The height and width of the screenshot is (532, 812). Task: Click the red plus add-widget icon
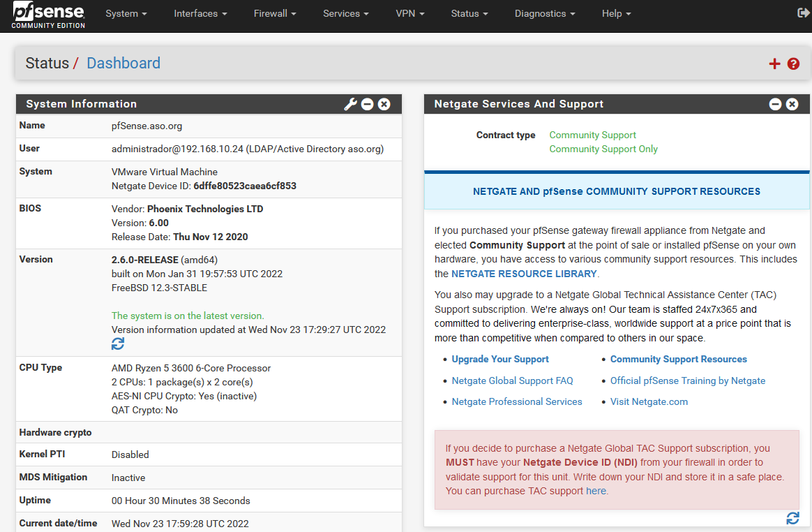pyautogui.click(x=774, y=64)
